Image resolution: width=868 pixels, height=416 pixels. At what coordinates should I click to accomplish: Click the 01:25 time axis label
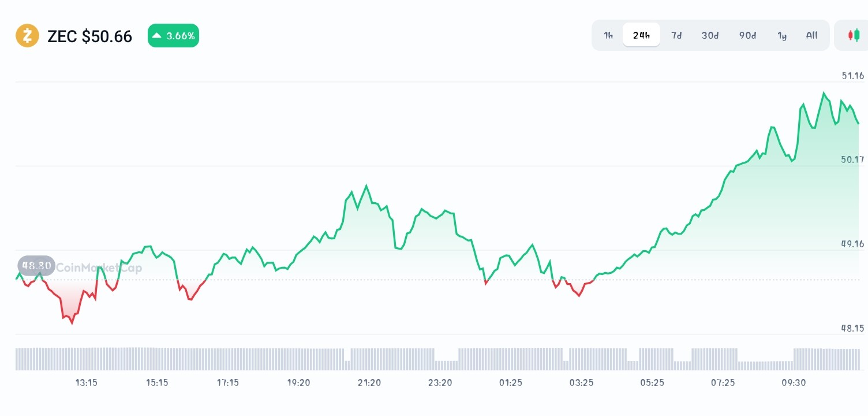[x=511, y=382]
